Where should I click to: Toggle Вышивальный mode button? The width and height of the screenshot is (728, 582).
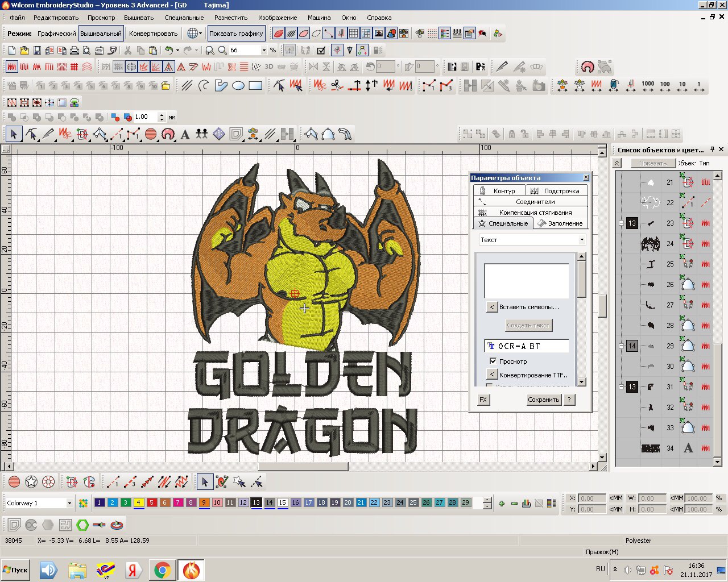(x=101, y=34)
